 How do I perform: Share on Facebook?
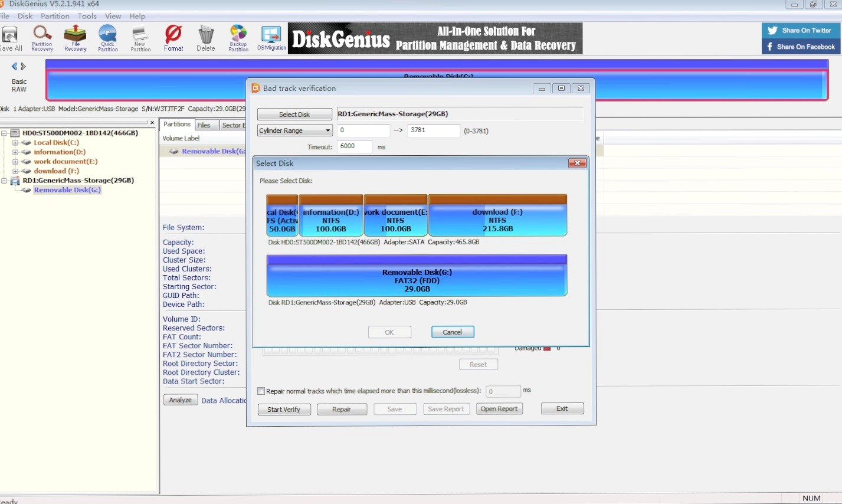coord(801,47)
